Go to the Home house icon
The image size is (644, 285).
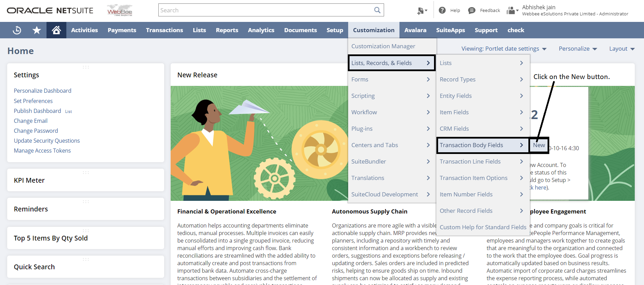pyautogui.click(x=56, y=30)
